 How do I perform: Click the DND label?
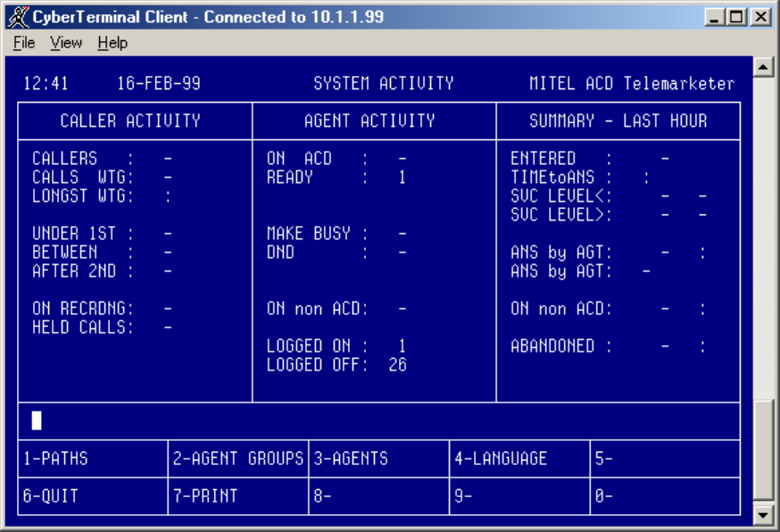[x=280, y=253]
